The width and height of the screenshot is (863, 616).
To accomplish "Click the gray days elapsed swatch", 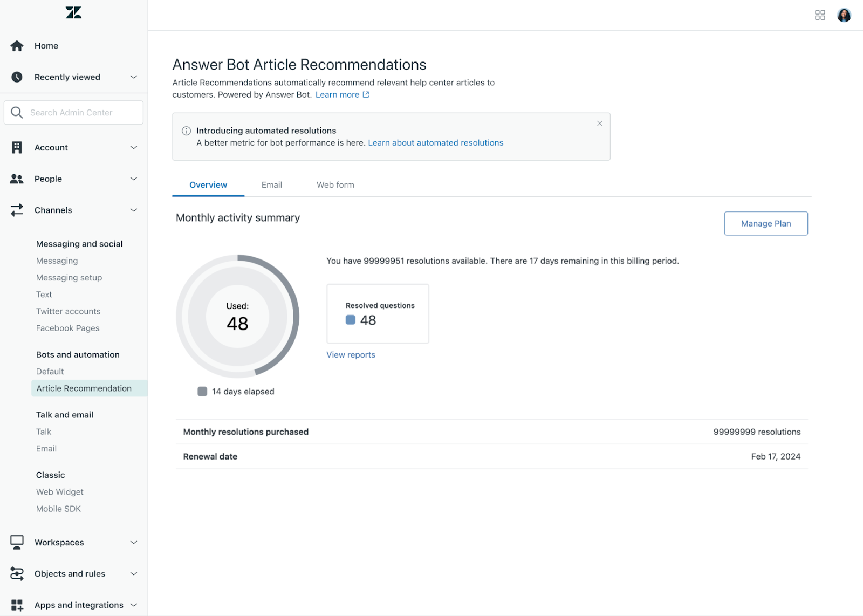I will (x=202, y=392).
